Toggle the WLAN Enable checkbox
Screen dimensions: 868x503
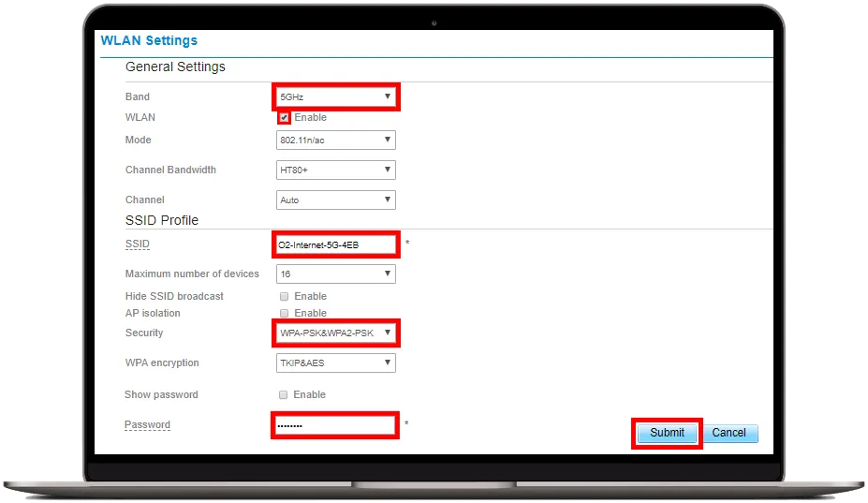(284, 118)
